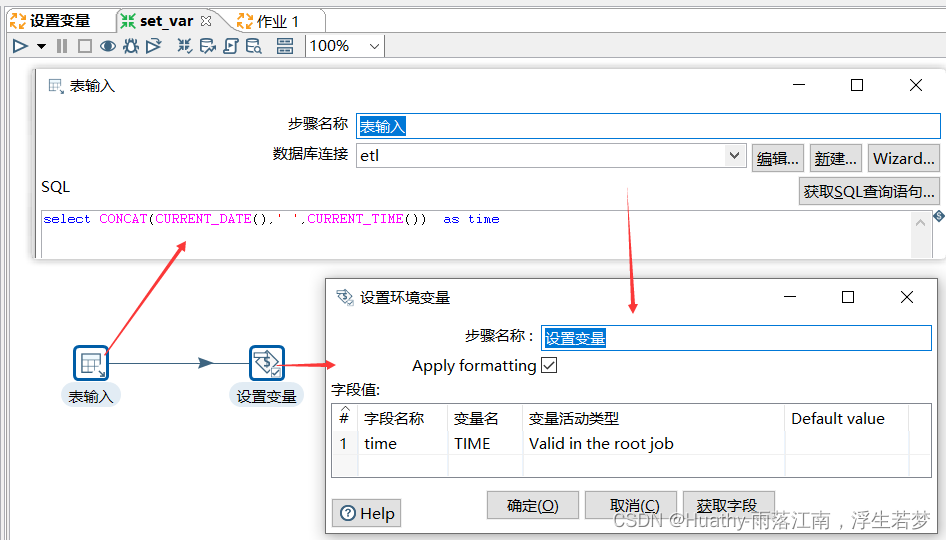The image size is (946, 540).
Task: Select the 设置变量 step icon on canvas
Action: click(x=267, y=363)
